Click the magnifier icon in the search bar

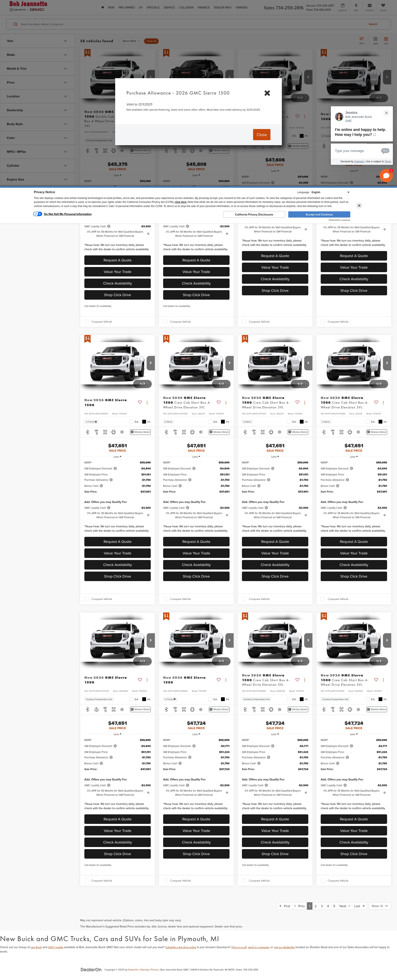15,24
